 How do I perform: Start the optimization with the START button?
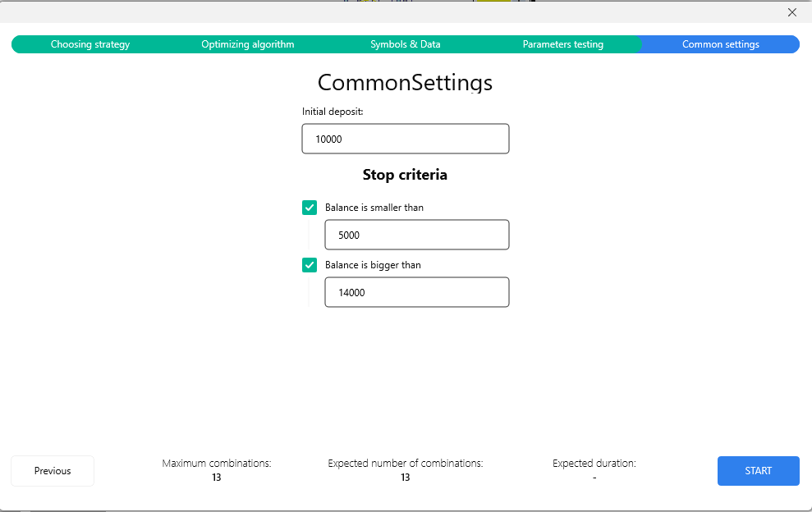click(758, 471)
